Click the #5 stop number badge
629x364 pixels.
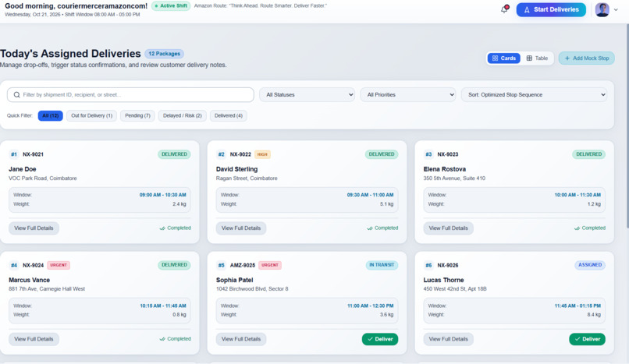[x=222, y=265]
